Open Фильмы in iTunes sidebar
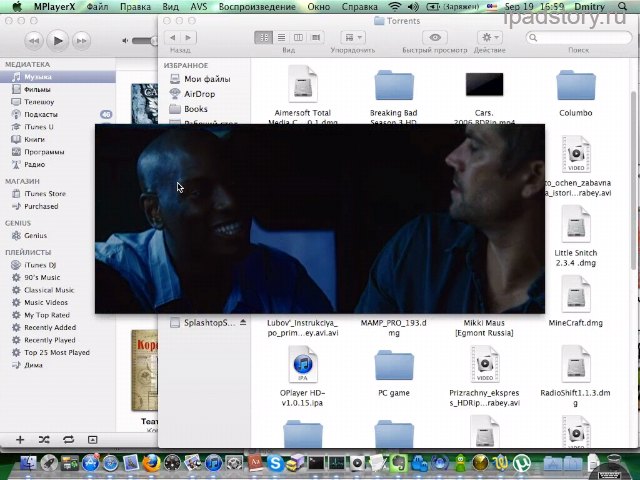The width and height of the screenshot is (640, 480). pos(37,89)
